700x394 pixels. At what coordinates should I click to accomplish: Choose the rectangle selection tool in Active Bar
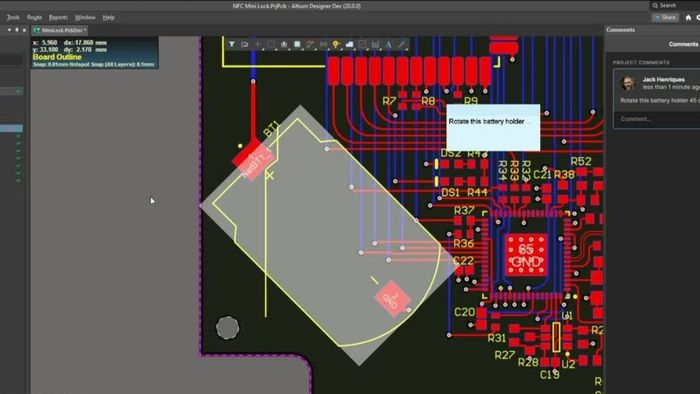pyautogui.click(x=271, y=44)
